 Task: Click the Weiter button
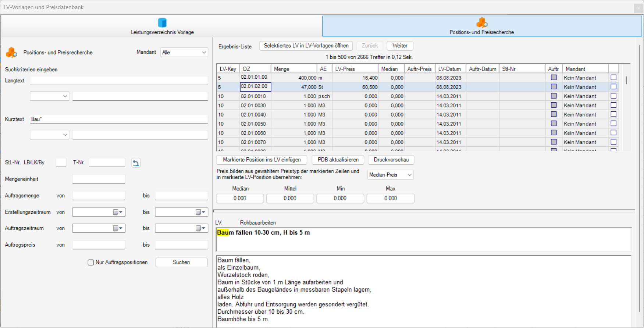[400, 46]
